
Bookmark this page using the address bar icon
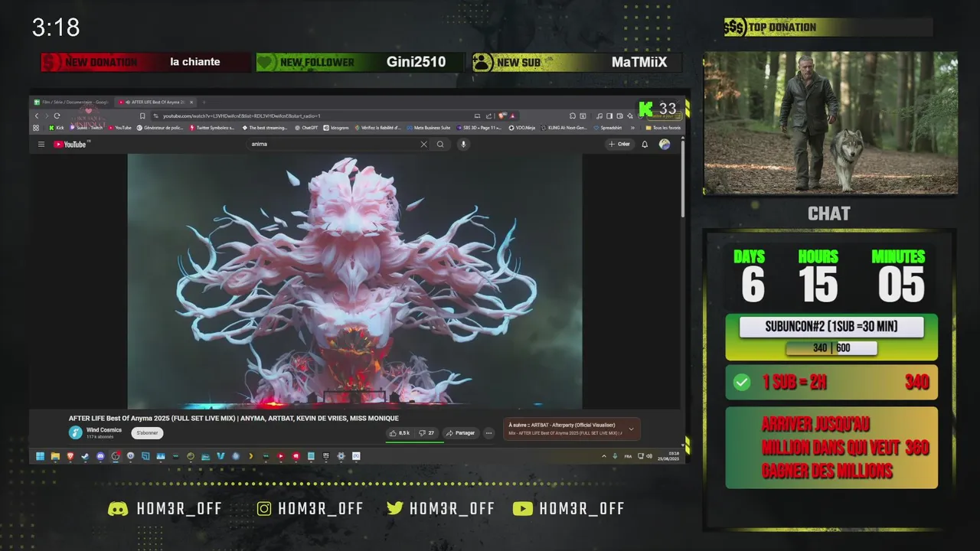(142, 116)
